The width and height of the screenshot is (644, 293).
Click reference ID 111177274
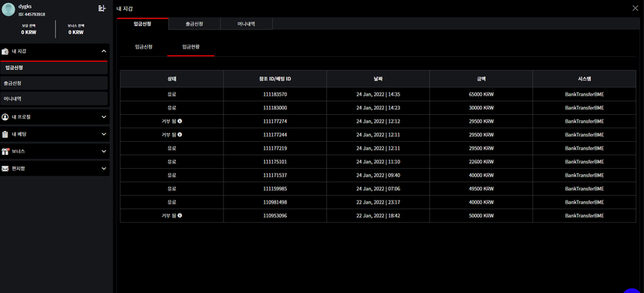(275, 122)
